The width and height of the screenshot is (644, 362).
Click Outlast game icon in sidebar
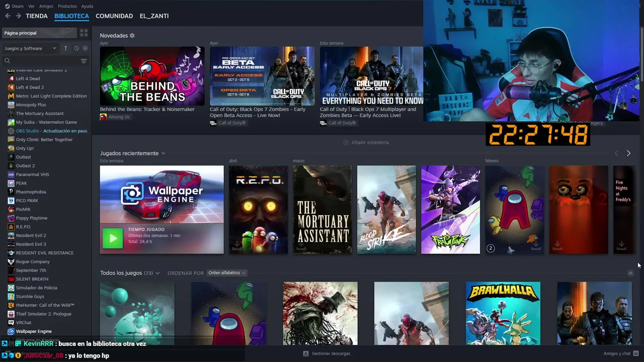pos(11,157)
